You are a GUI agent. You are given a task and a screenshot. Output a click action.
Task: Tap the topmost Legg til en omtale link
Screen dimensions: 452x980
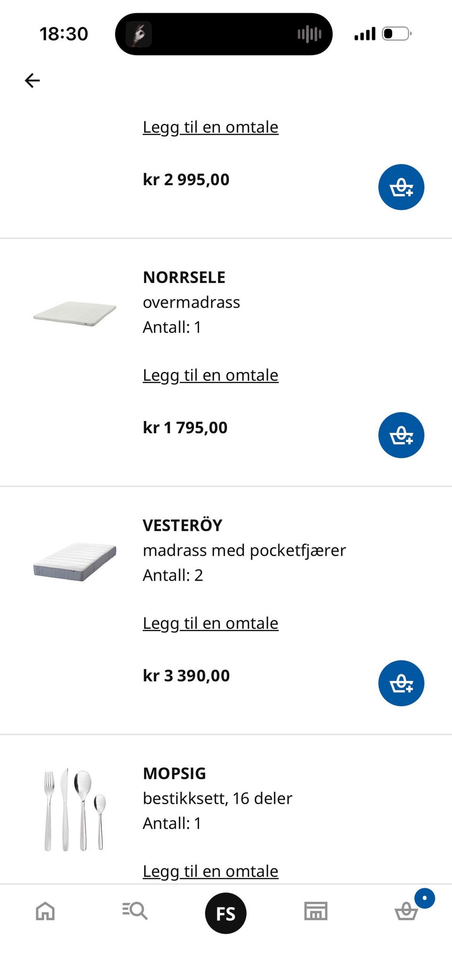(210, 127)
